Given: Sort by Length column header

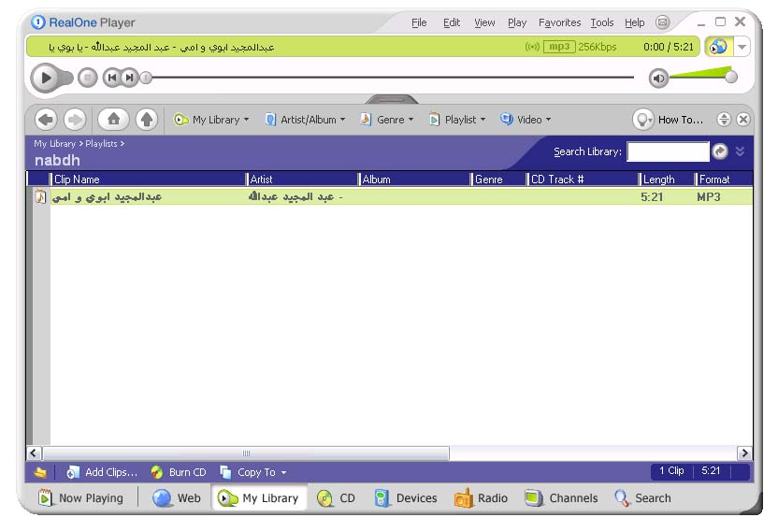Looking at the screenshot, I should tap(667, 180).
